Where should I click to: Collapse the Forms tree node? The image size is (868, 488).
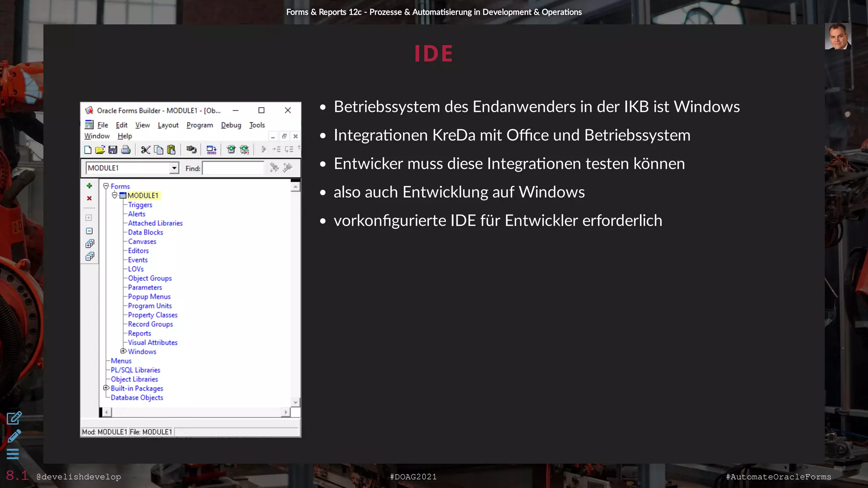[106, 186]
